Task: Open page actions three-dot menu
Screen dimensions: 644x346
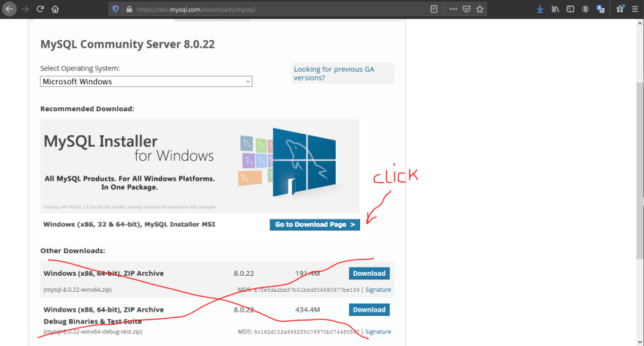Action: pos(453,9)
